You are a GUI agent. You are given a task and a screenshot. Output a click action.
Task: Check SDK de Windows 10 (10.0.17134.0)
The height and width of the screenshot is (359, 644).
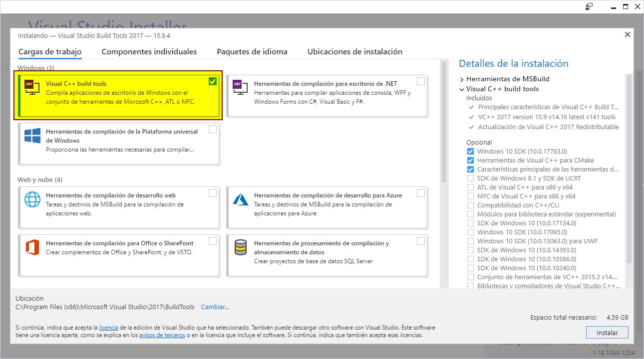point(470,223)
